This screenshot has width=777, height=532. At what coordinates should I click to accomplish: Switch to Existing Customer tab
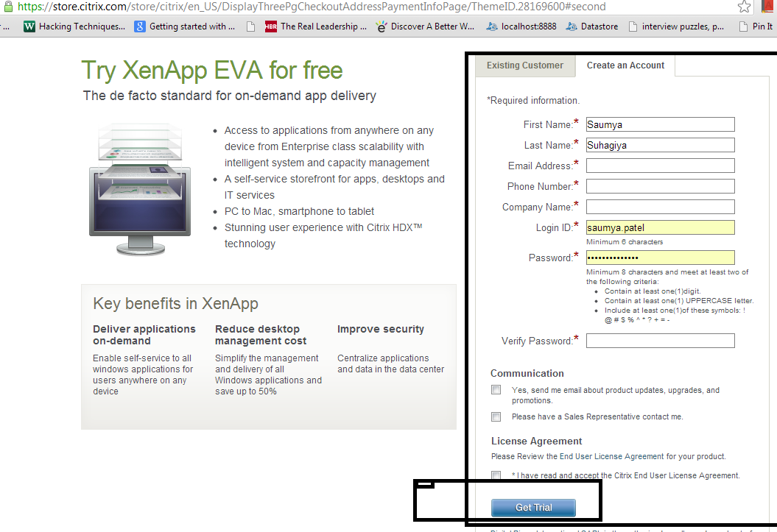(525, 65)
